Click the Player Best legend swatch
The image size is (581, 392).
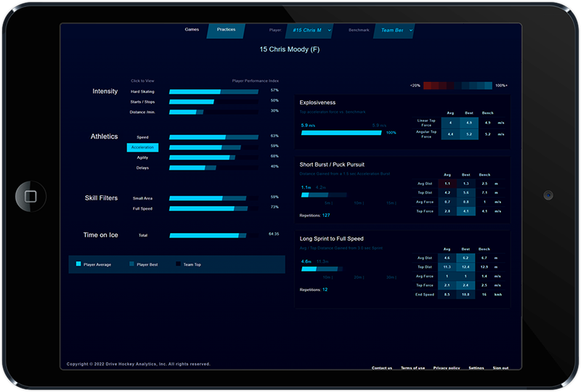point(131,264)
